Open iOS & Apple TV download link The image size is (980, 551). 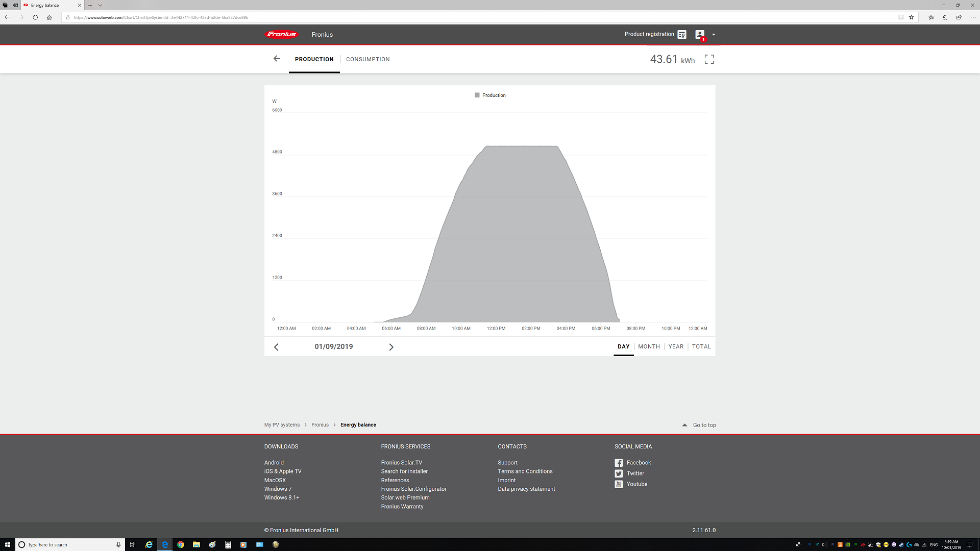point(283,471)
